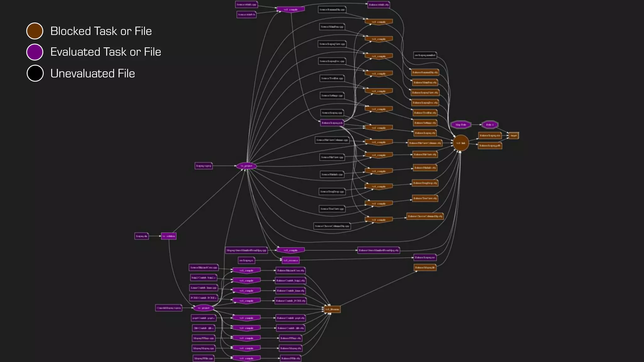Click the Source/ChooseColumnsDlg.cpp file node
Viewport: 644px width, 362px height.
click(x=332, y=226)
